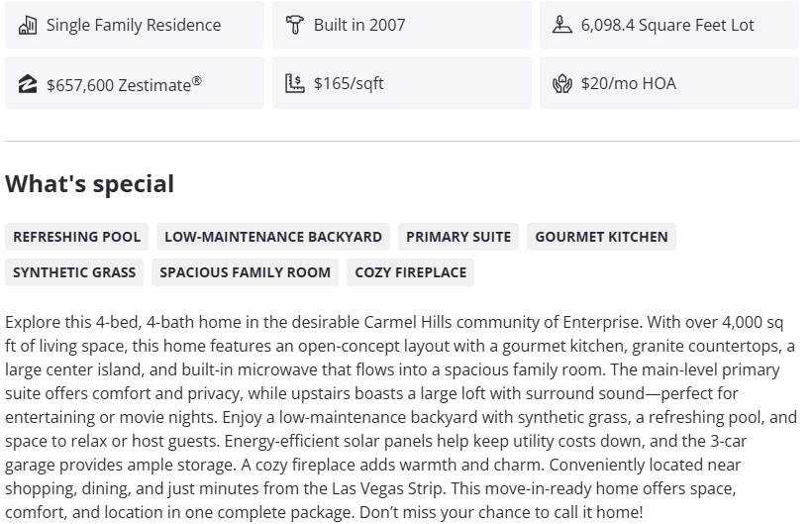Screen dimensions: 812x524
Task: Click the Built in 2007 text
Action: 359,25
